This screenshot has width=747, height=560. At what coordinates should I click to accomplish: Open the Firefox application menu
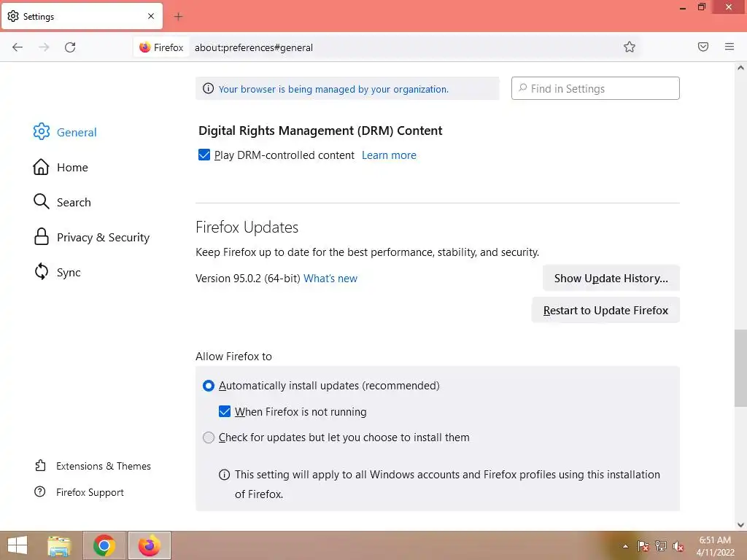(x=729, y=47)
